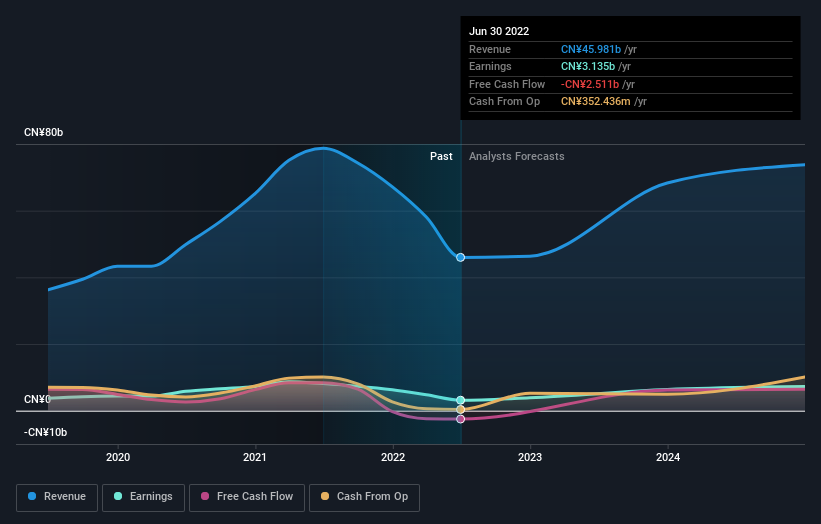Click the Revenue row label in tooltip
The height and width of the screenshot is (524, 821).
coord(490,49)
